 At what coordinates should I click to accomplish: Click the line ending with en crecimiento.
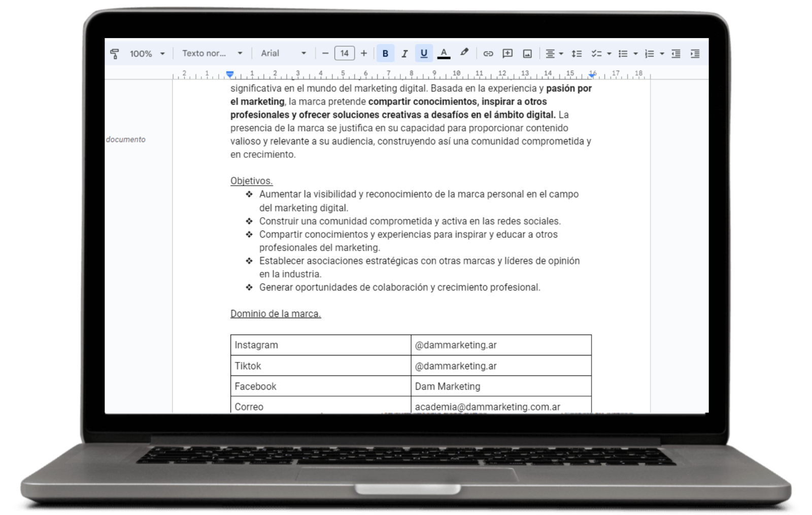263,154
